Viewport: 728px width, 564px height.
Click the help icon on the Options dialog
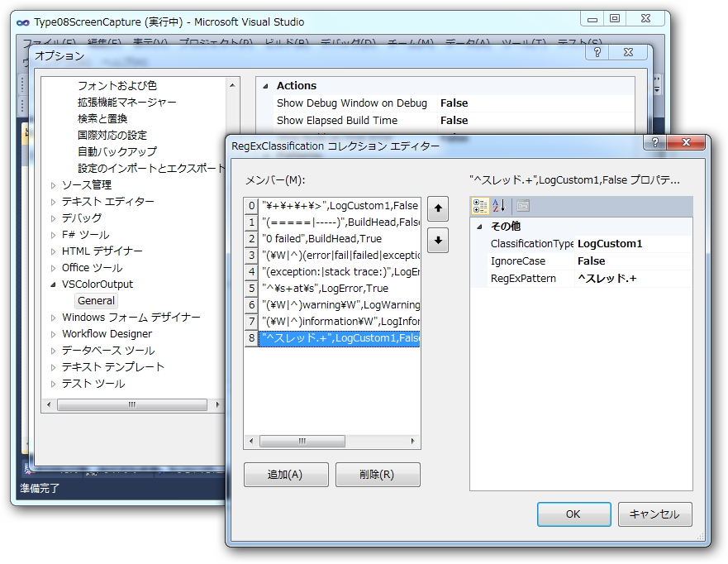click(597, 51)
